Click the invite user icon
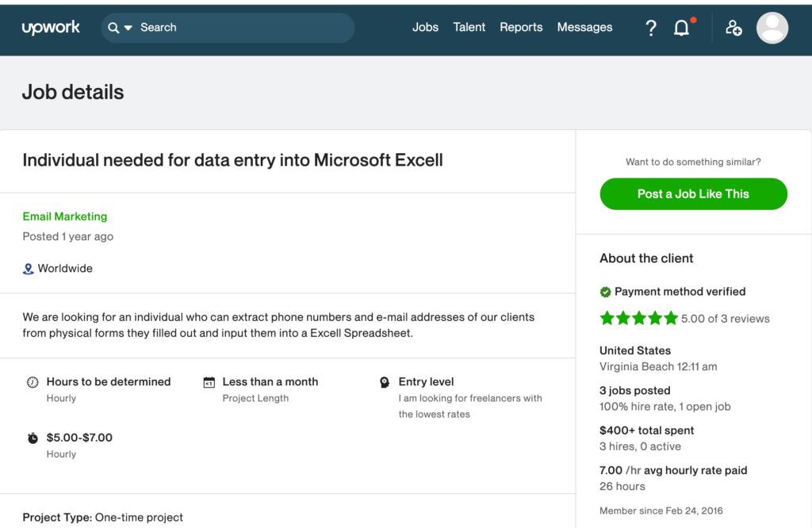The height and width of the screenshot is (528, 812). pyautogui.click(x=733, y=28)
